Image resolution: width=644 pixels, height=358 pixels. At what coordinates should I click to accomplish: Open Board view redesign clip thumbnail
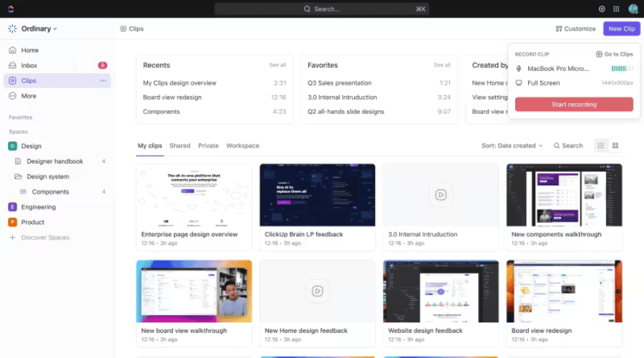coord(564,291)
